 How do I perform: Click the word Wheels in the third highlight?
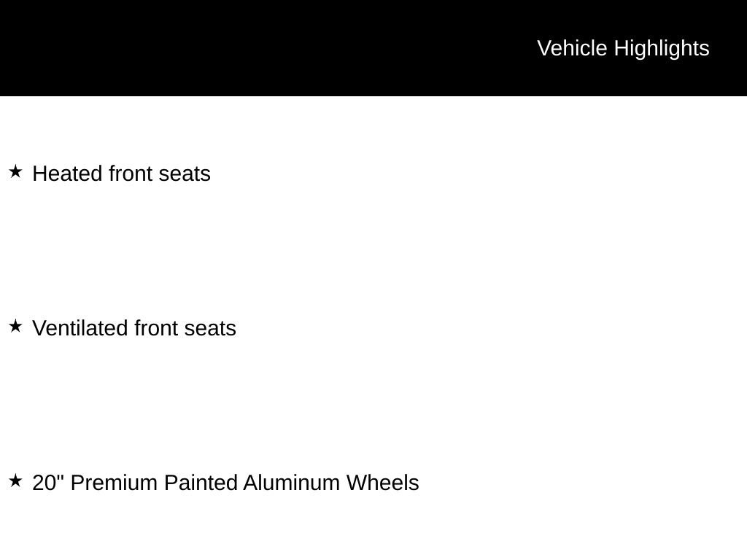click(382, 483)
